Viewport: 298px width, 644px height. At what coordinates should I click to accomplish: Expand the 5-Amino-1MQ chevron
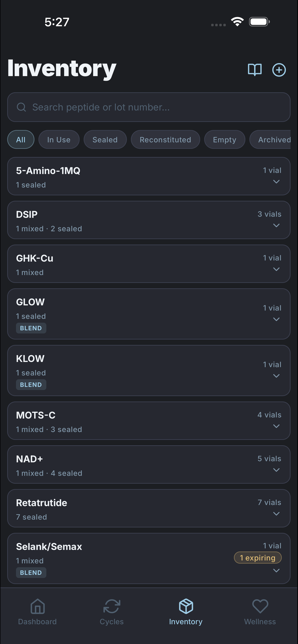276,182
